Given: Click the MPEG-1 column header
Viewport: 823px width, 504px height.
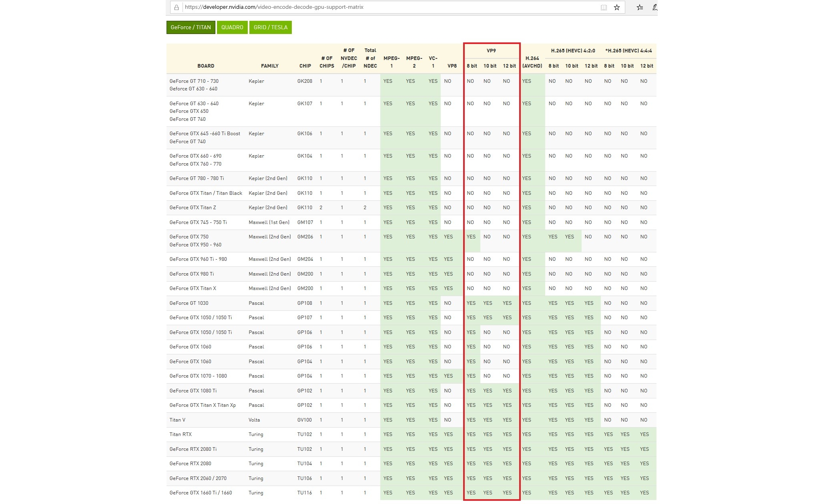Looking at the screenshot, I should [391, 62].
